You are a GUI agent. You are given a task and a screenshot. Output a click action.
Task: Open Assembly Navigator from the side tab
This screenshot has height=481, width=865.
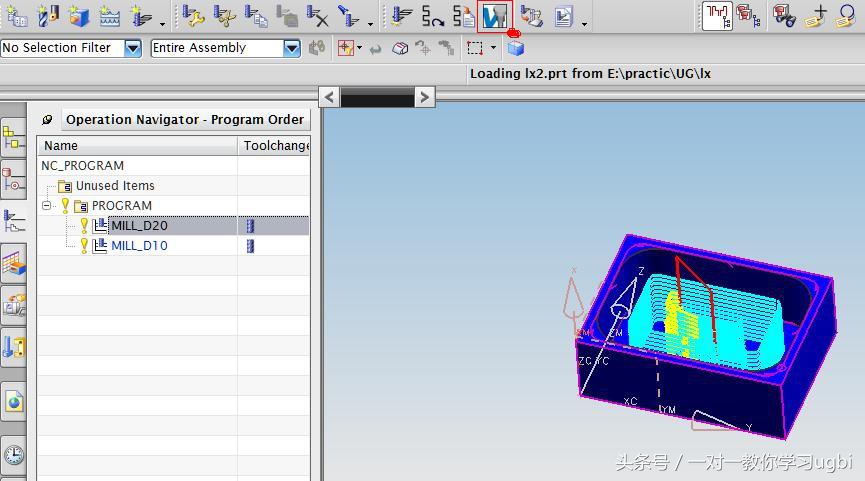point(14,137)
